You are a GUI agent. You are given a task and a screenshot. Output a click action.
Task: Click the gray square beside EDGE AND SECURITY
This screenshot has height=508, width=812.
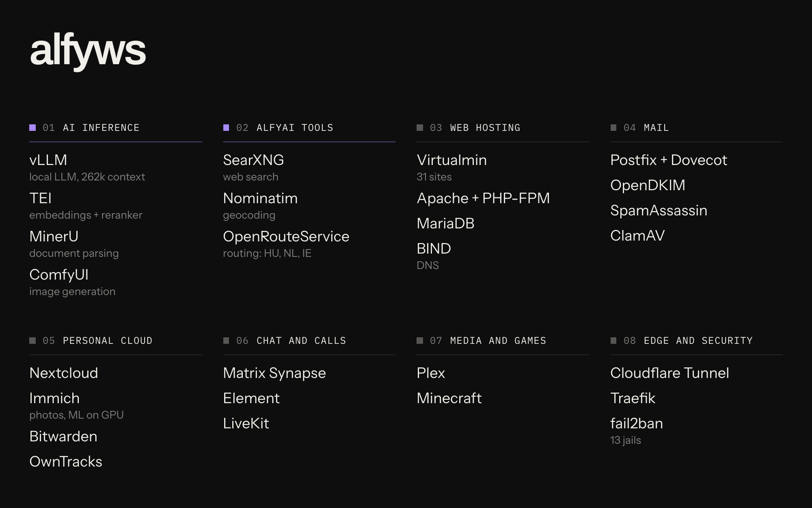tap(613, 341)
